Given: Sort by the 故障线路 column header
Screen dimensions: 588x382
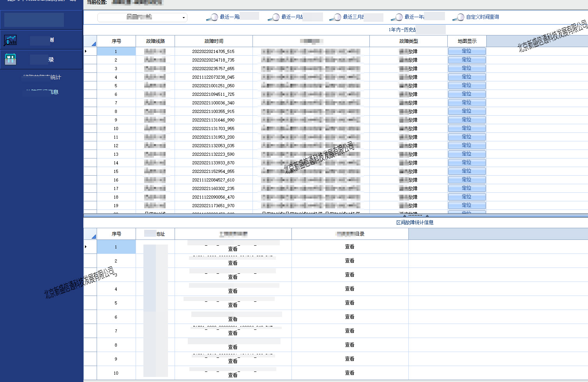Looking at the screenshot, I should 155,41.
